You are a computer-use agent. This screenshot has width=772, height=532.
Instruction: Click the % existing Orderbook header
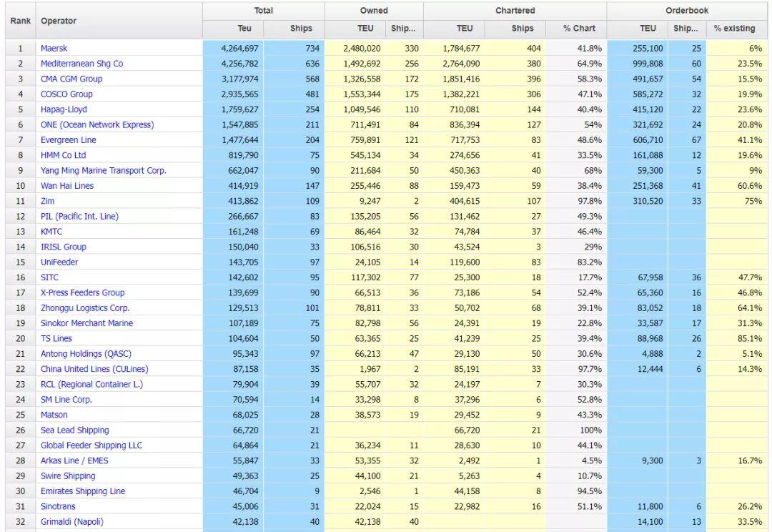[736, 29]
